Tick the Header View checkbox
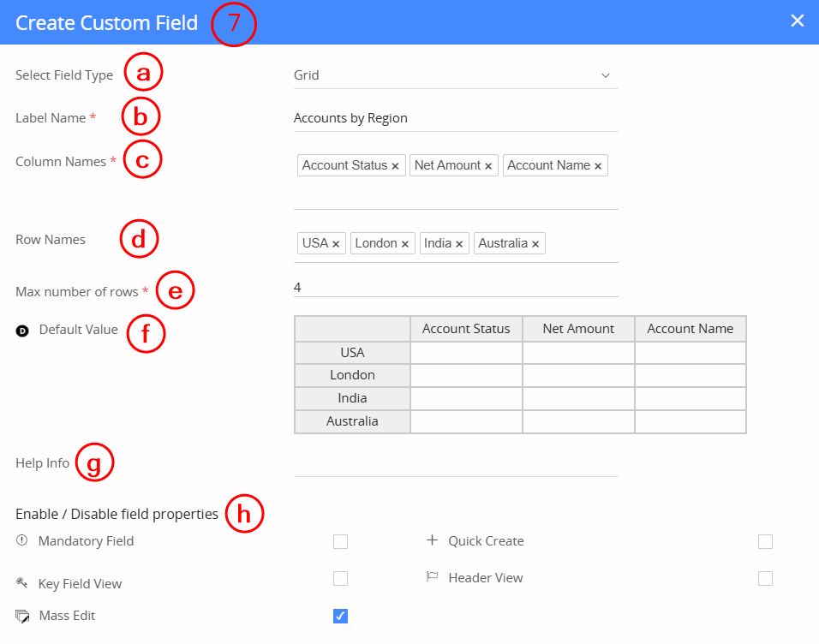Viewport: 819px width, 644px height. [x=765, y=578]
